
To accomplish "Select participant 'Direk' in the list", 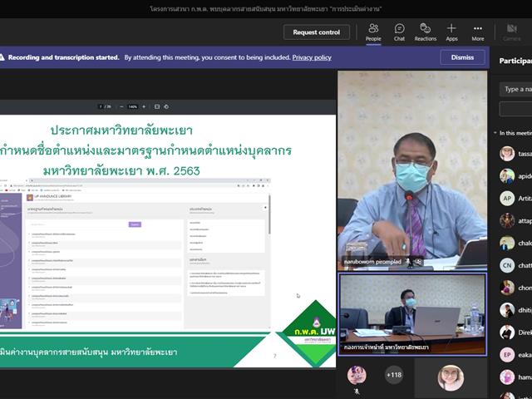I will pyautogui.click(x=515, y=332).
